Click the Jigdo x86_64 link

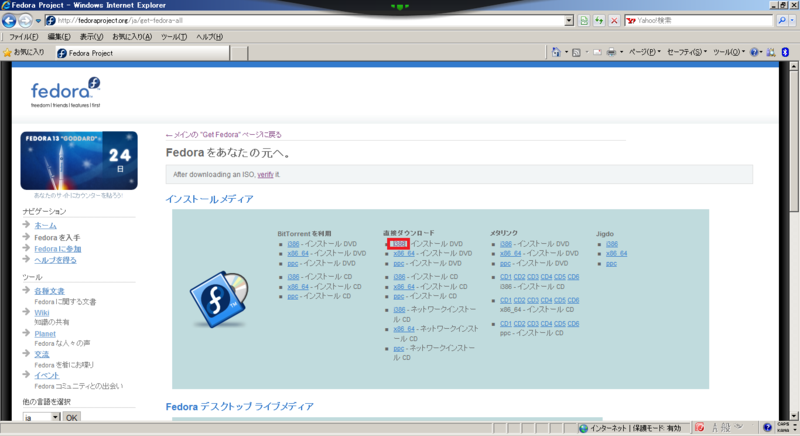pos(616,253)
